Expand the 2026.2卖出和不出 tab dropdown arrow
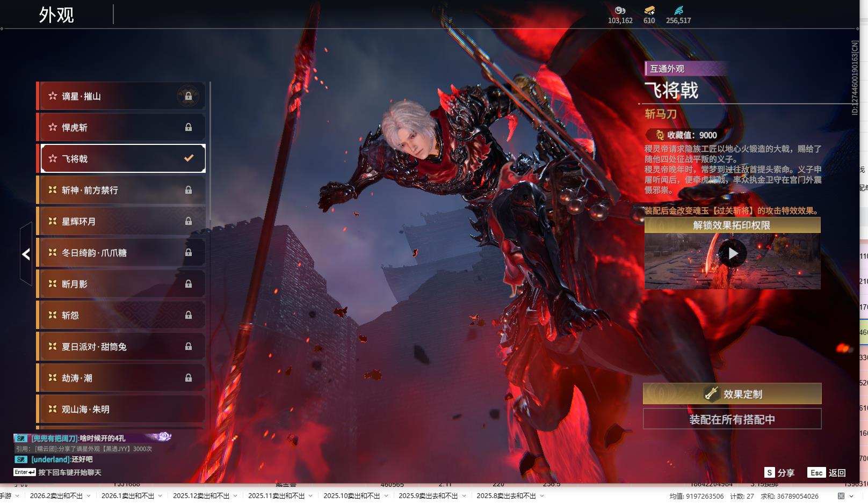The image size is (868, 504). pyautogui.click(x=89, y=496)
